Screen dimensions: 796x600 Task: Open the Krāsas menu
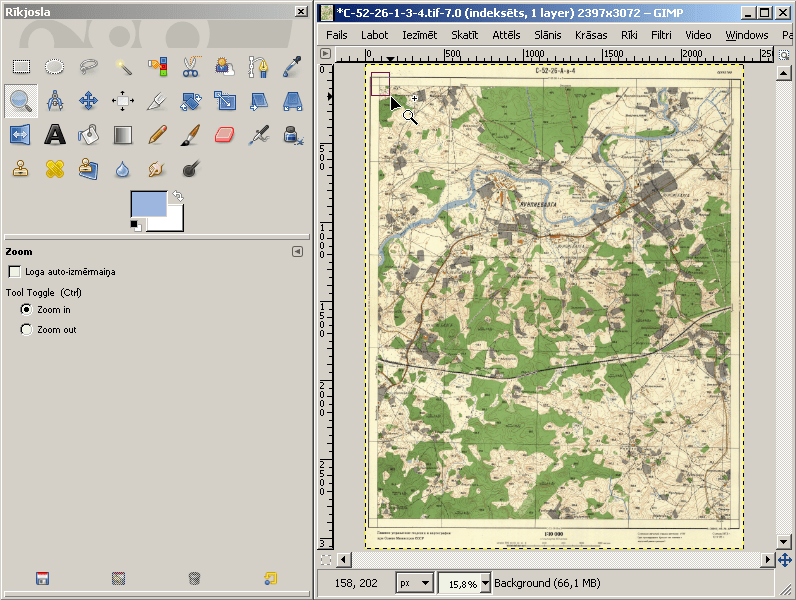tap(591, 35)
